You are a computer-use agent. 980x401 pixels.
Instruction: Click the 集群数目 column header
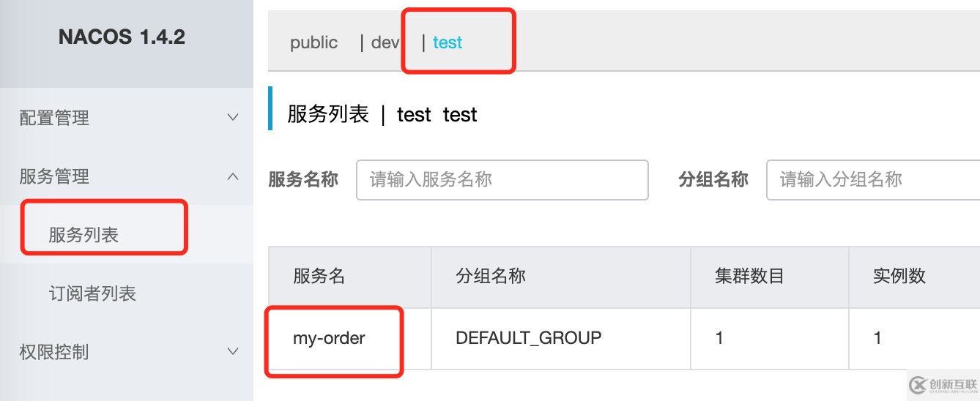point(749,276)
